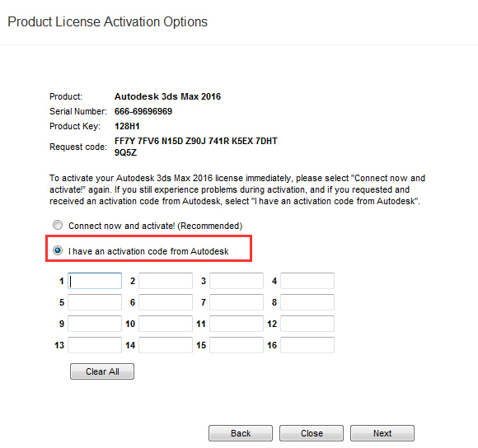The image size is (478, 448).
Task: Select I have an activation code option
Action: (x=58, y=250)
